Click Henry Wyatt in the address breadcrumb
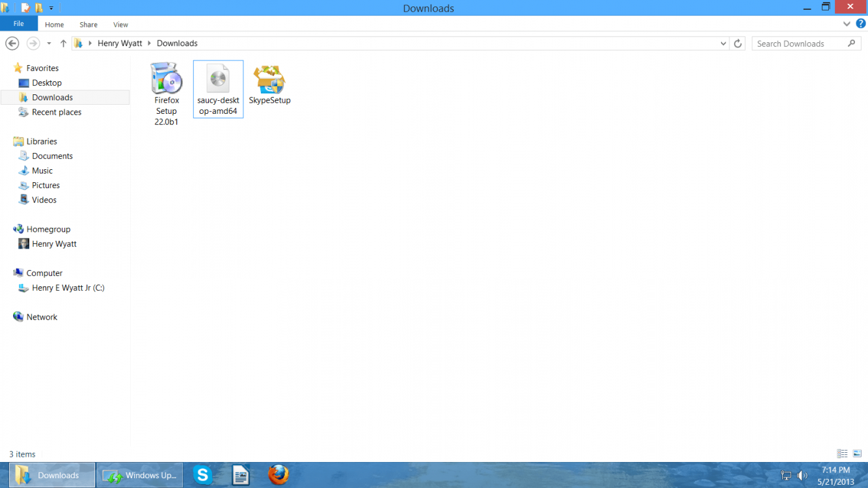868x488 pixels. 120,43
